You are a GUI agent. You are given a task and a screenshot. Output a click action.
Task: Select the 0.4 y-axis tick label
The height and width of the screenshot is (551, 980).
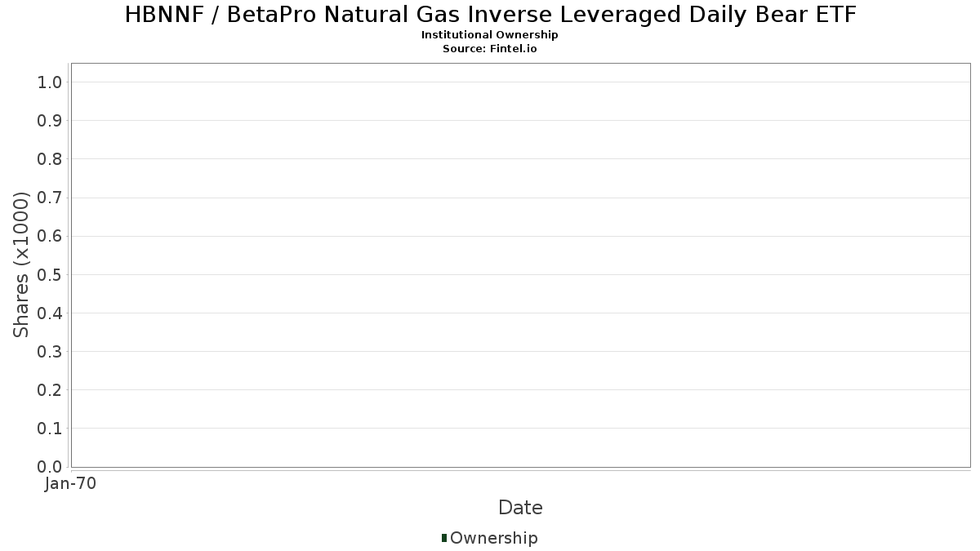tap(50, 313)
